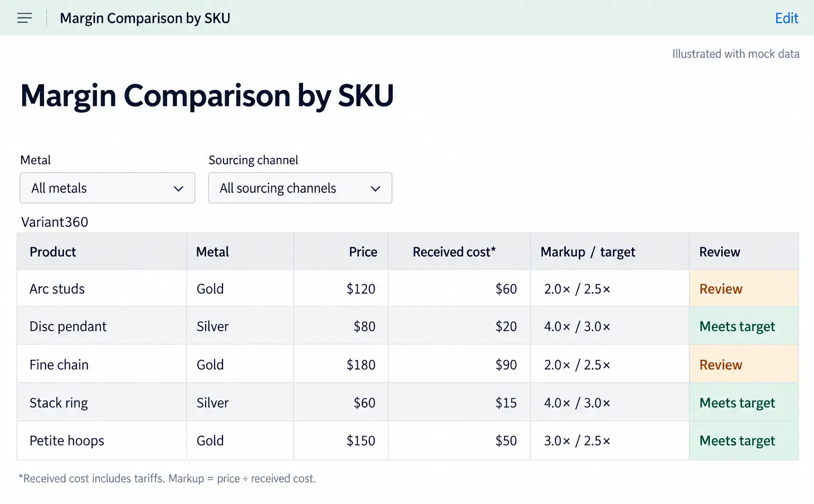Select the Arc studs product cell
The width and height of the screenshot is (814, 504).
pos(102,289)
